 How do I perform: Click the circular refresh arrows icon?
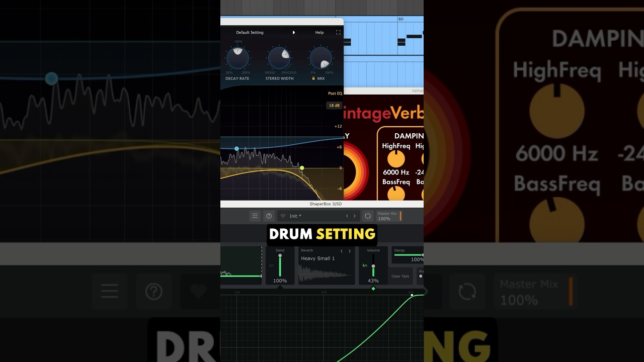368,216
